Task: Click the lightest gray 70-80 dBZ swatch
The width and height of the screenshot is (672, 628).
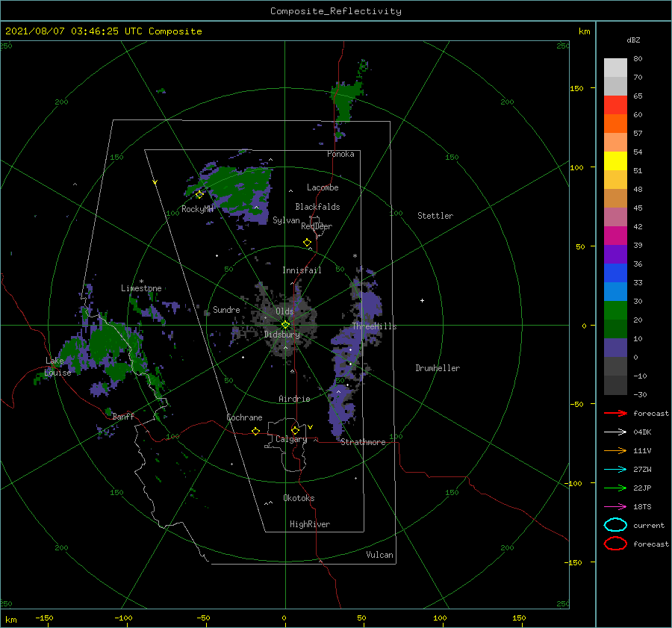Action: [x=615, y=68]
